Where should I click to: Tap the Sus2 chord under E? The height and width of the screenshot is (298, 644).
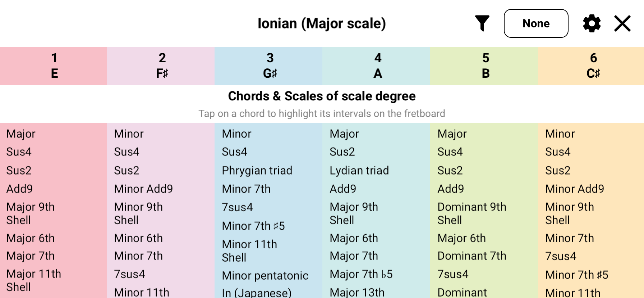[19, 170]
